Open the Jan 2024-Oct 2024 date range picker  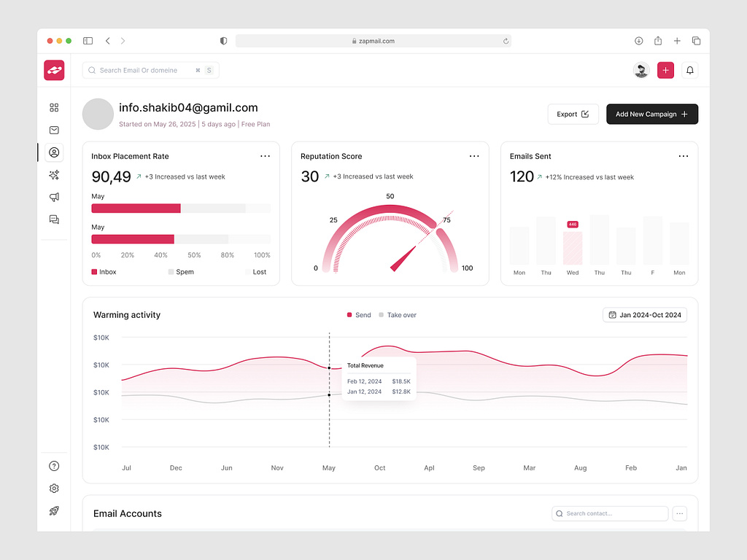pyautogui.click(x=645, y=314)
